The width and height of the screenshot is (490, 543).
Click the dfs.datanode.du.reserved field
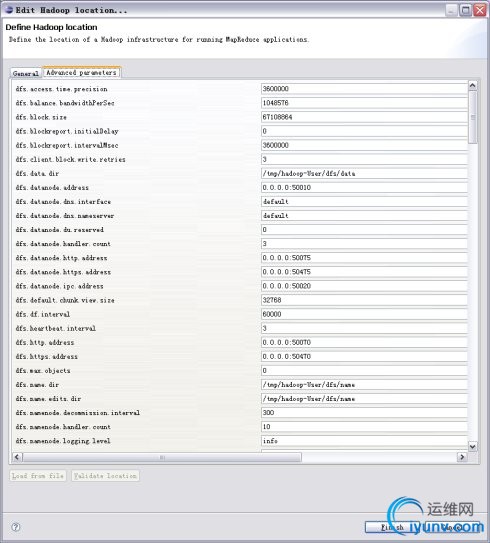click(x=364, y=230)
